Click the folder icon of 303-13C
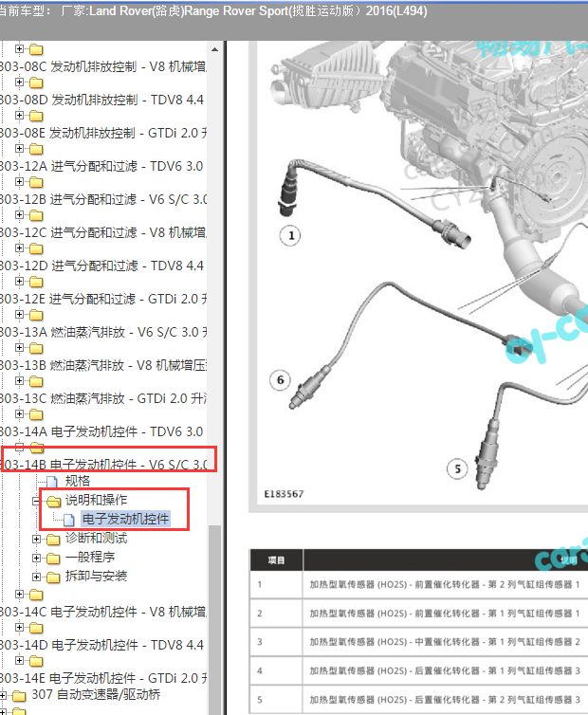Viewport: 588px width, 715px height. pos(36,381)
